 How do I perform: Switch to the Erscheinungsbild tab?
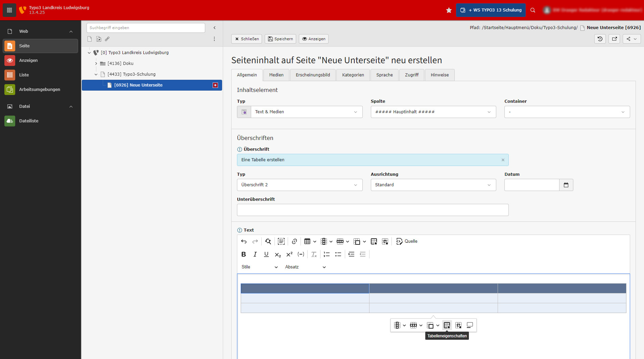[313, 75]
